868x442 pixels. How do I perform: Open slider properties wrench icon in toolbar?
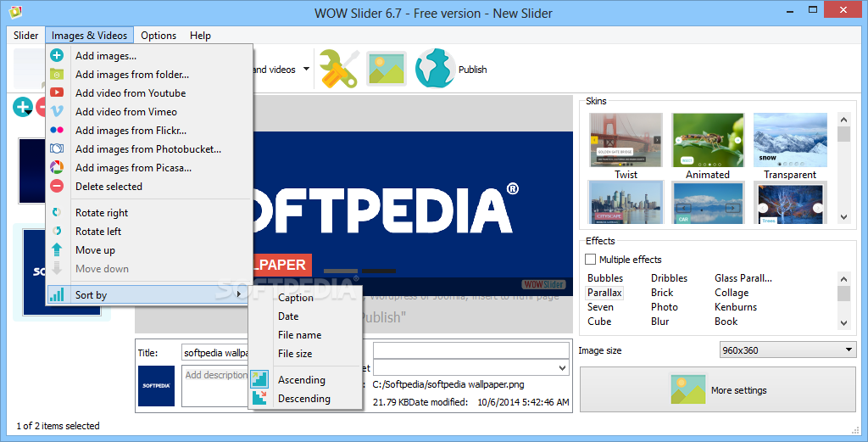[x=339, y=69]
